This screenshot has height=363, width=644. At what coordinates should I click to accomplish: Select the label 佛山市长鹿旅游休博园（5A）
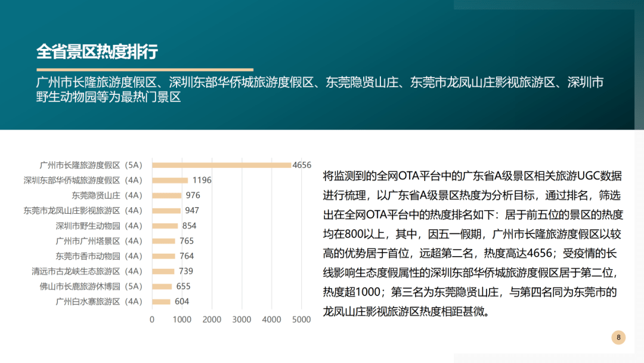92,287
